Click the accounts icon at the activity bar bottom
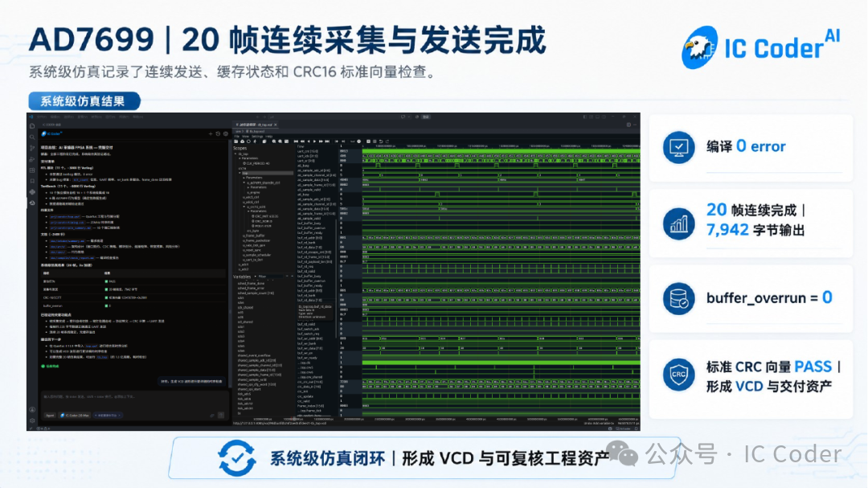 [x=32, y=409]
